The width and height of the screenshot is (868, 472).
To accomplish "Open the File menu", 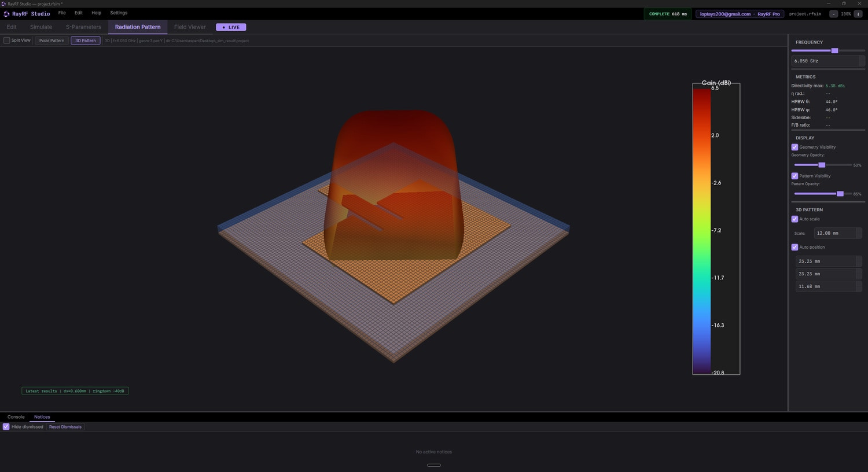I will [62, 13].
